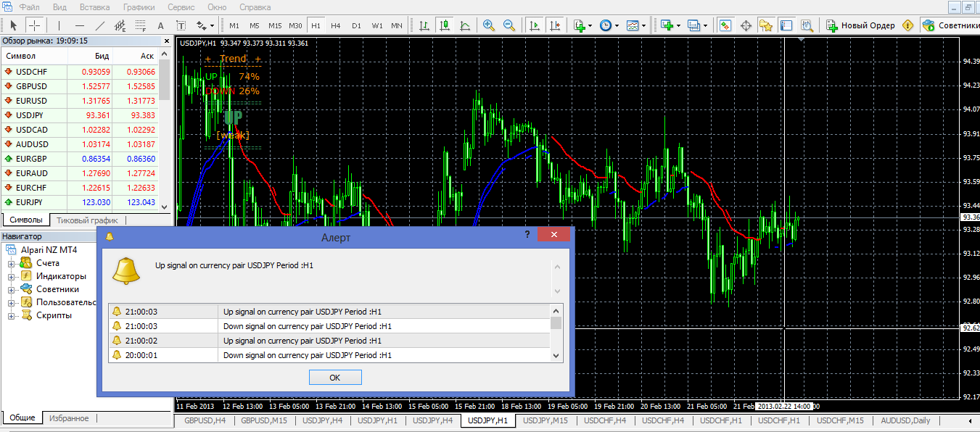Open the Графики menu
This screenshot has width=980, height=432.
tap(139, 7)
